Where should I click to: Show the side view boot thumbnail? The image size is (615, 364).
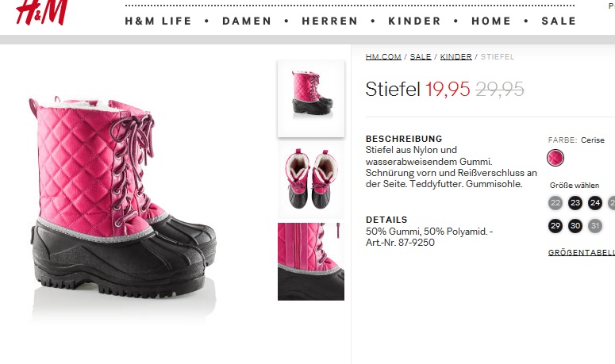[x=311, y=99]
